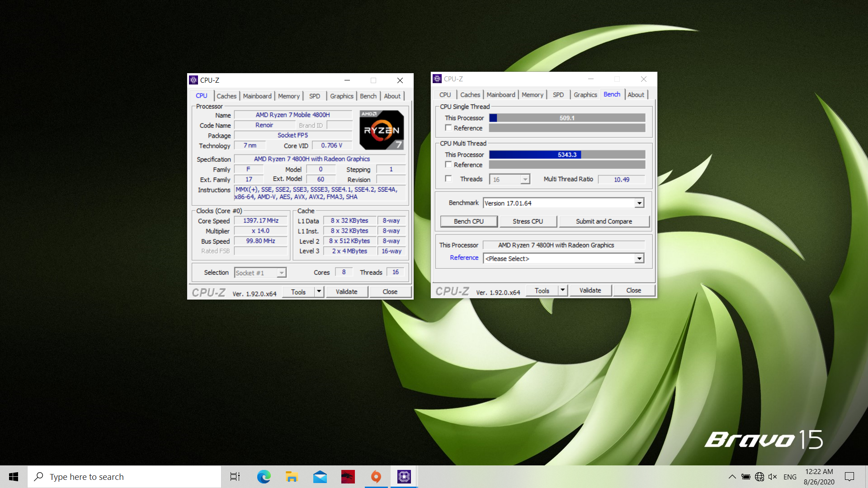Click the multi thread 5343.3 score bar
Viewport: 868px width, 488px height.
pyautogui.click(x=567, y=155)
